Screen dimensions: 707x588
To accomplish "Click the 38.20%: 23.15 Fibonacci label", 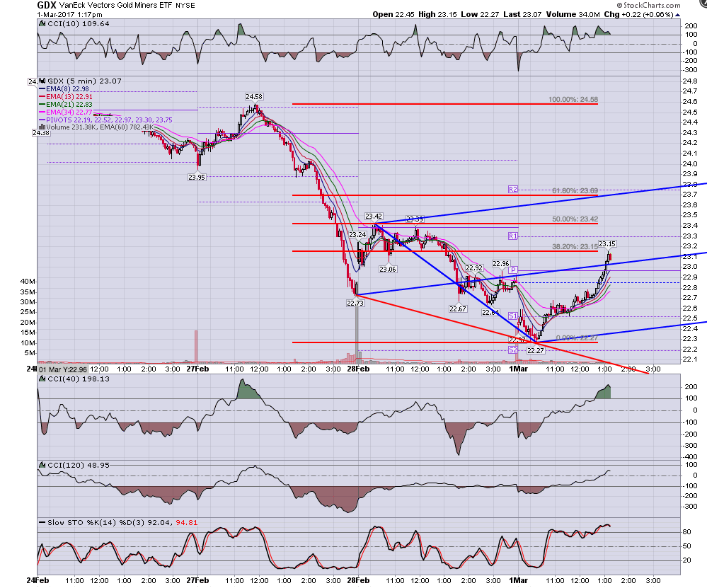I will tap(575, 247).
